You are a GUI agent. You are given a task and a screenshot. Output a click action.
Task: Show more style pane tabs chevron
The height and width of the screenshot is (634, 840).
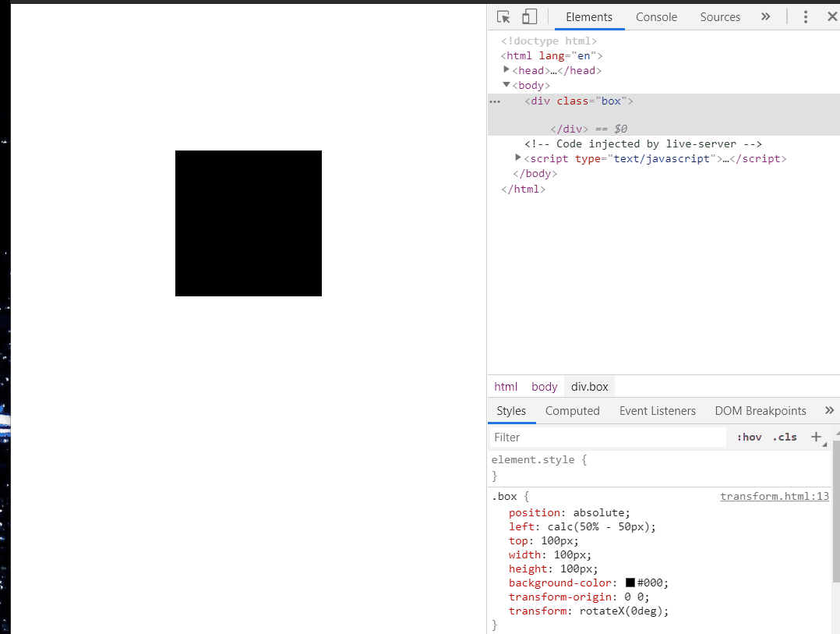coord(828,411)
